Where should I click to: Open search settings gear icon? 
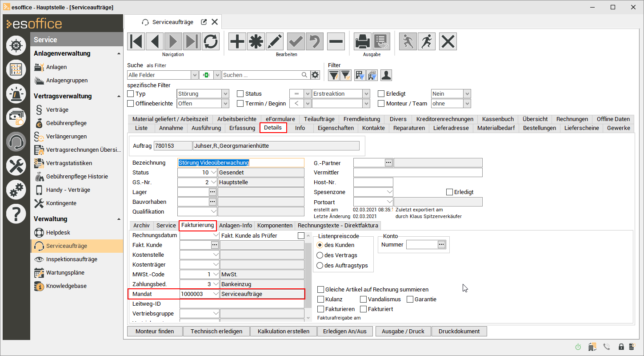[x=316, y=75]
